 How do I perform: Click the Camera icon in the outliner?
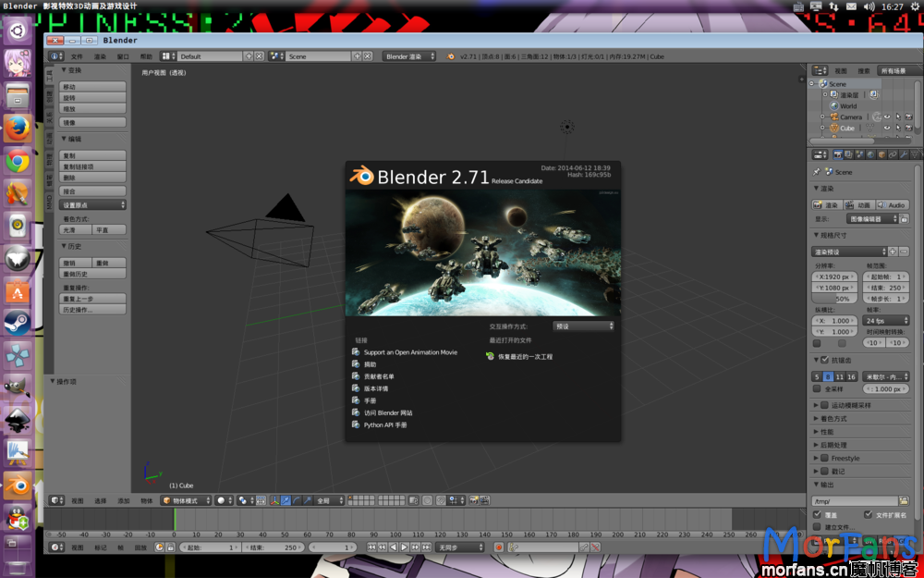pos(834,117)
